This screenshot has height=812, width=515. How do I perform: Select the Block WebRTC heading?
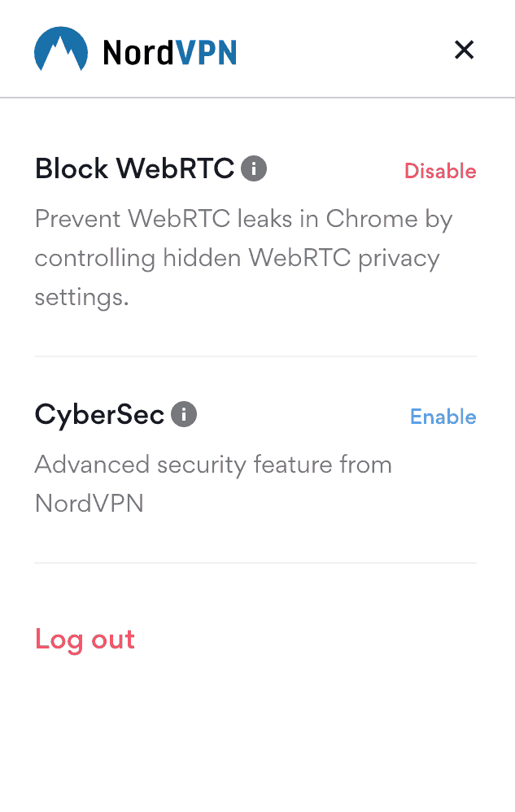point(134,168)
